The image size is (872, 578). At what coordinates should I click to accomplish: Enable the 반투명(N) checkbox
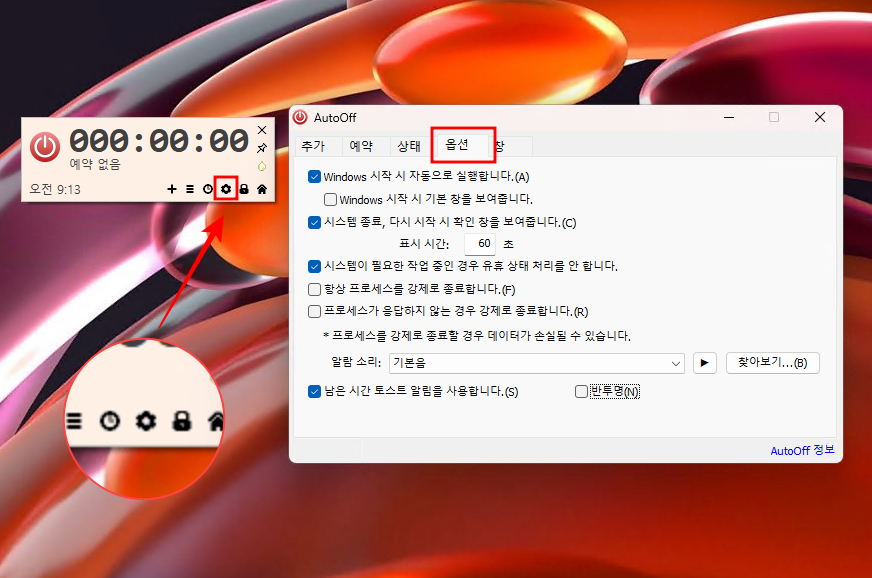(x=581, y=392)
